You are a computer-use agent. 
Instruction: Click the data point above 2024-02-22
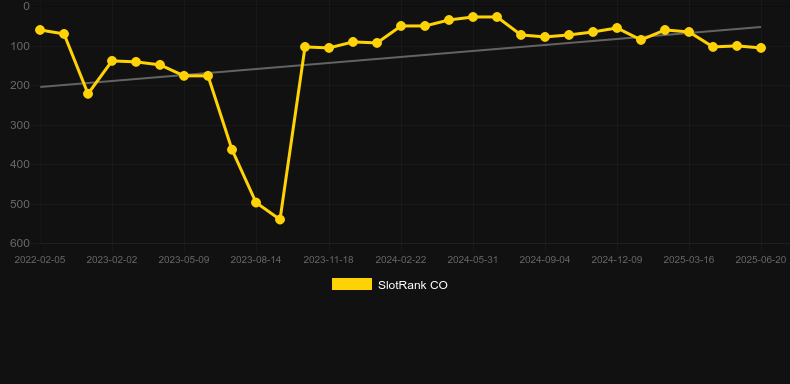click(x=401, y=26)
